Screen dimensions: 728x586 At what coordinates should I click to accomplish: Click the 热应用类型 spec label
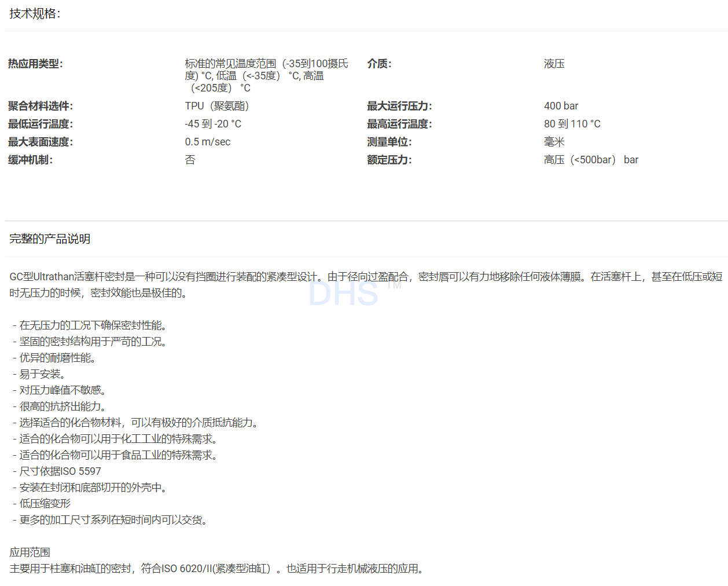click(35, 64)
